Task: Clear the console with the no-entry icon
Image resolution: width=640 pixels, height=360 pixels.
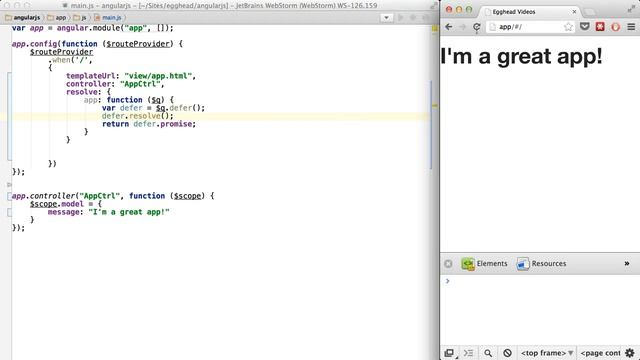Action: click(x=507, y=353)
